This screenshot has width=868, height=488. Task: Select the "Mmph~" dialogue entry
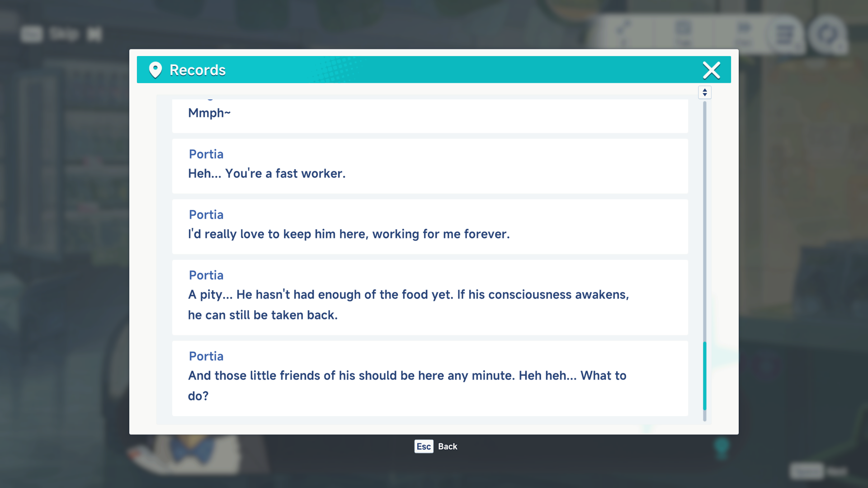pyautogui.click(x=429, y=115)
